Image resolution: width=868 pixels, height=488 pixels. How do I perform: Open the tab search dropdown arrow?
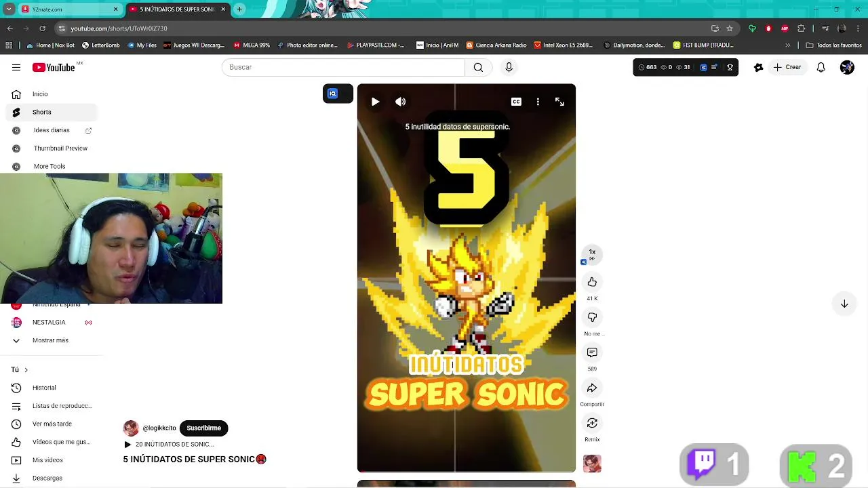pos(9,9)
